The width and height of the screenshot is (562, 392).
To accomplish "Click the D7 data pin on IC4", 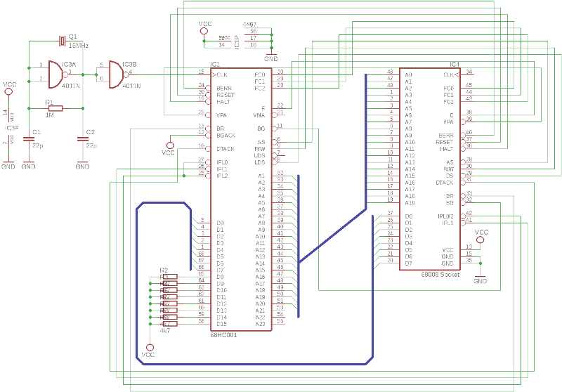I will coord(409,263).
